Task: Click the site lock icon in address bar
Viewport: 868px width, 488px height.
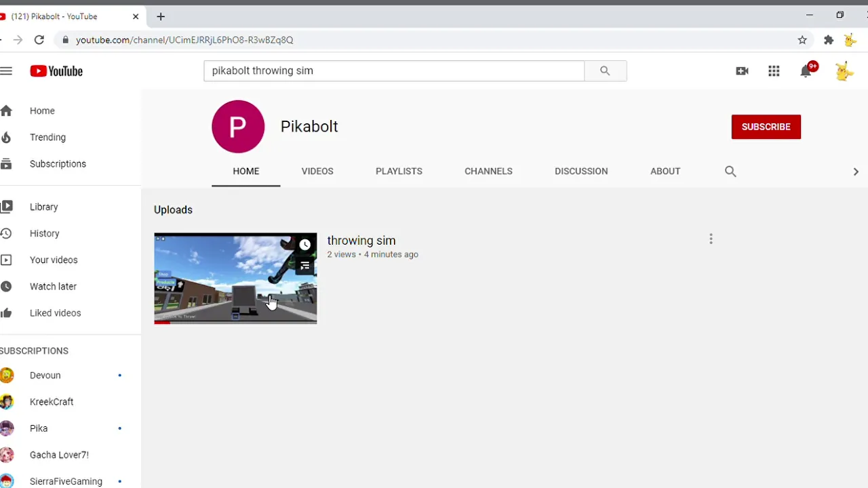Action: point(65,40)
